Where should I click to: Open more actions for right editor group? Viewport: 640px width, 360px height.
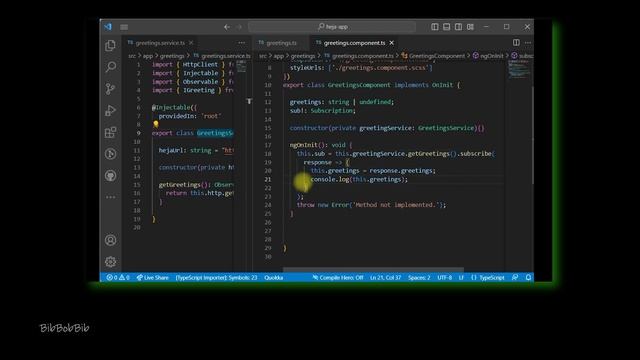528,43
